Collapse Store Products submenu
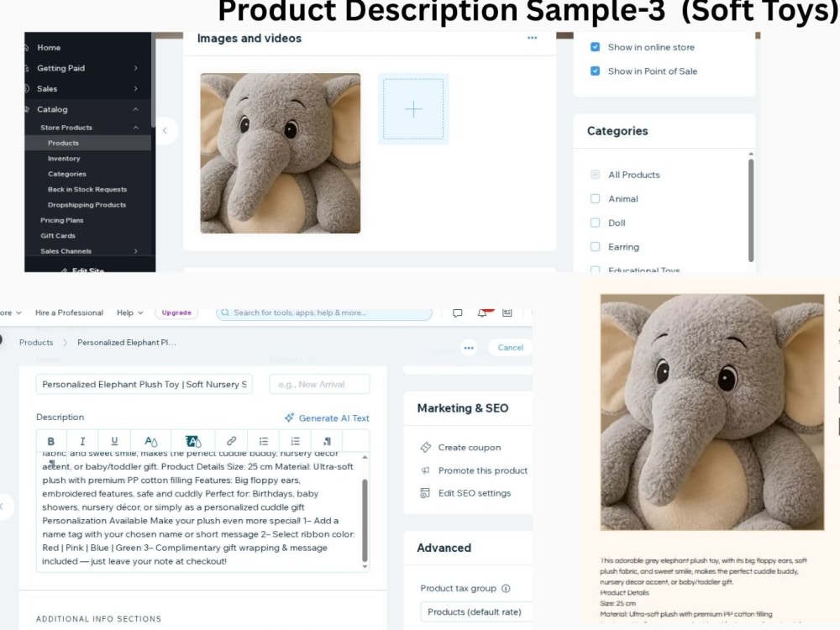The width and height of the screenshot is (840, 630). point(135,128)
